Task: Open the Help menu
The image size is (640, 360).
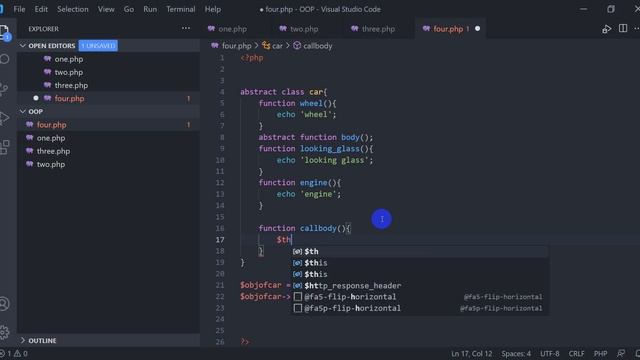Action: (213, 9)
